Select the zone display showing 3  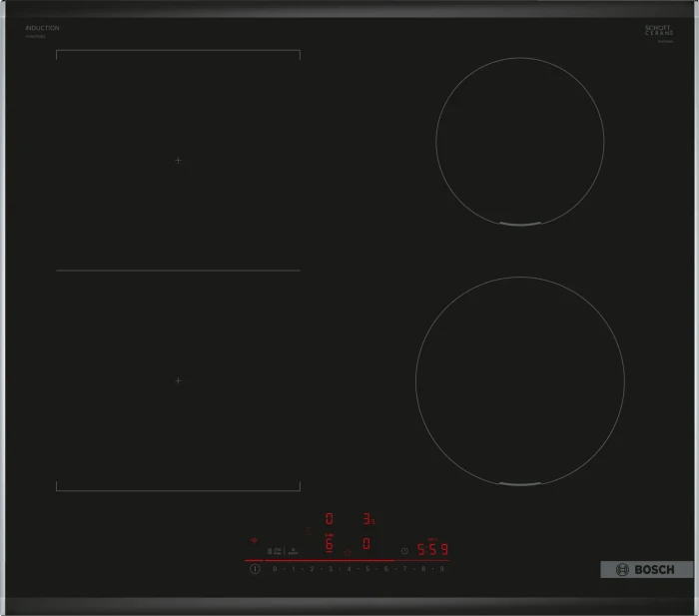point(368,519)
